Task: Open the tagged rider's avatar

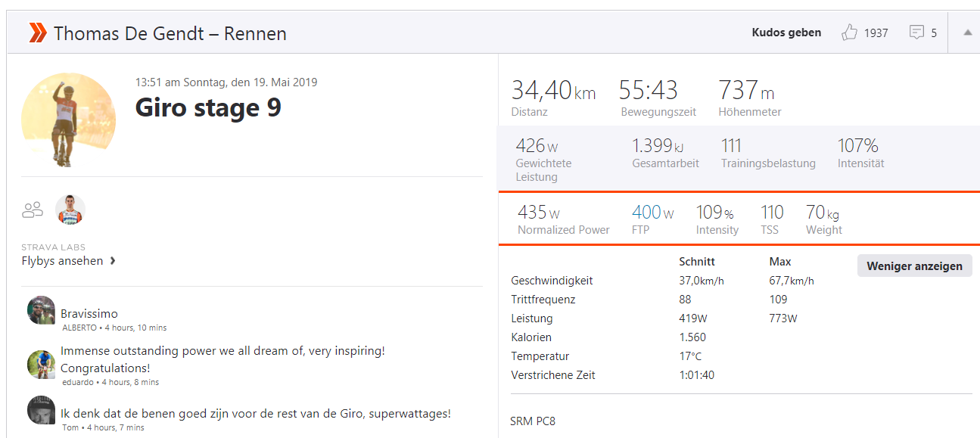Action: pos(70,210)
